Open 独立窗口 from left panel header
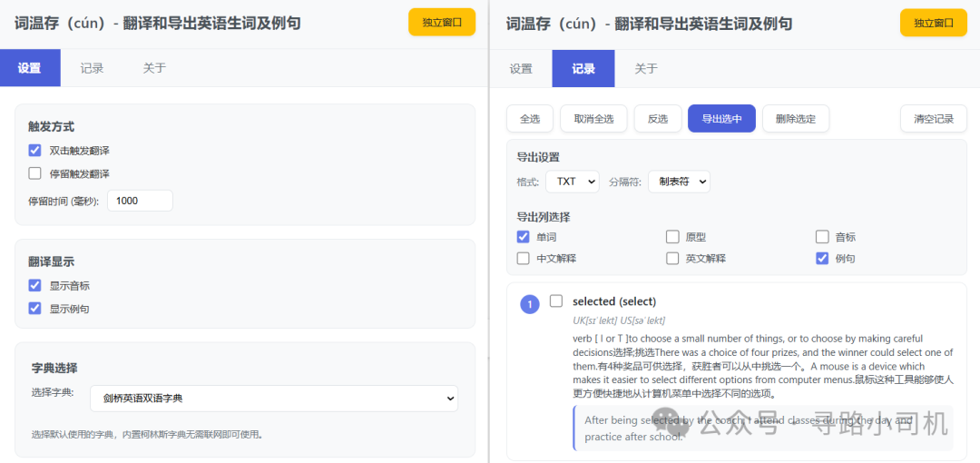The height and width of the screenshot is (463, 980). click(442, 23)
